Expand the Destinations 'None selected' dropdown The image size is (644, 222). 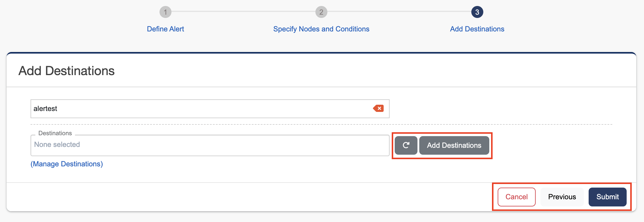pyautogui.click(x=209, y=145)
